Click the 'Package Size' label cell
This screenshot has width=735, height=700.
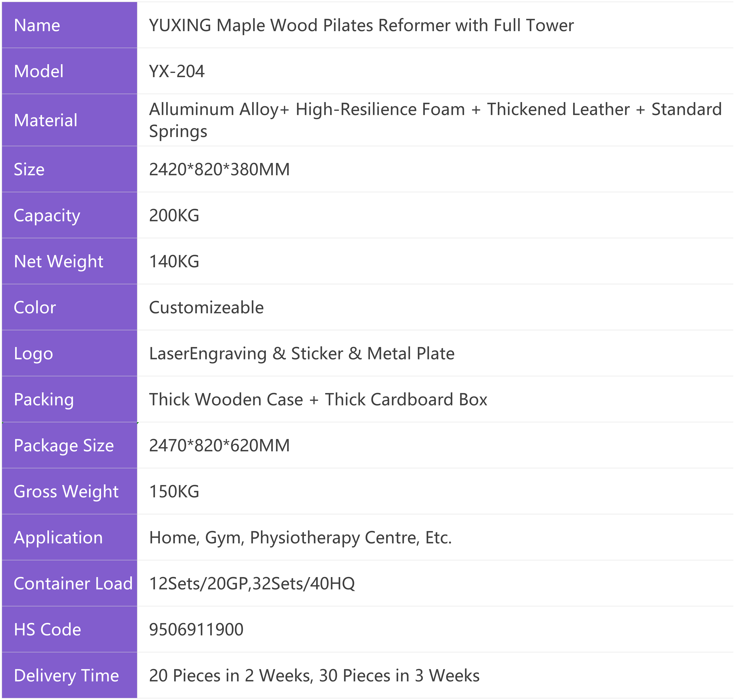pyautogui.click(x=69, y=445)
